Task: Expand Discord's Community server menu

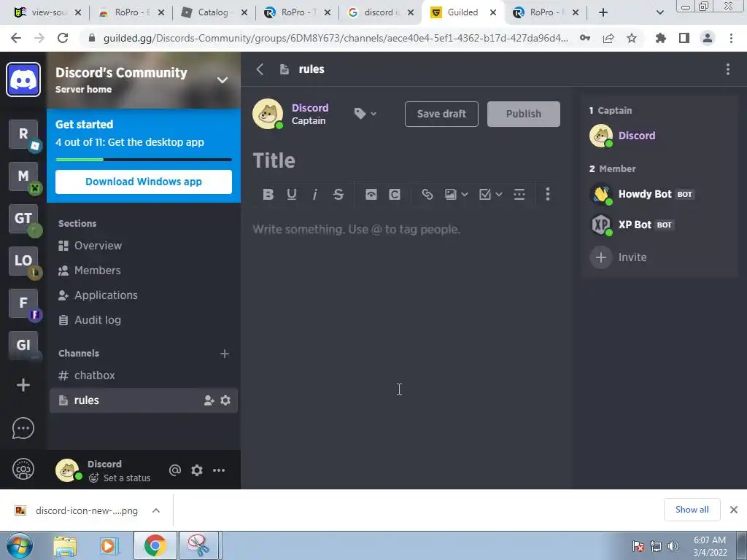Action: click(x=222, y=80)
